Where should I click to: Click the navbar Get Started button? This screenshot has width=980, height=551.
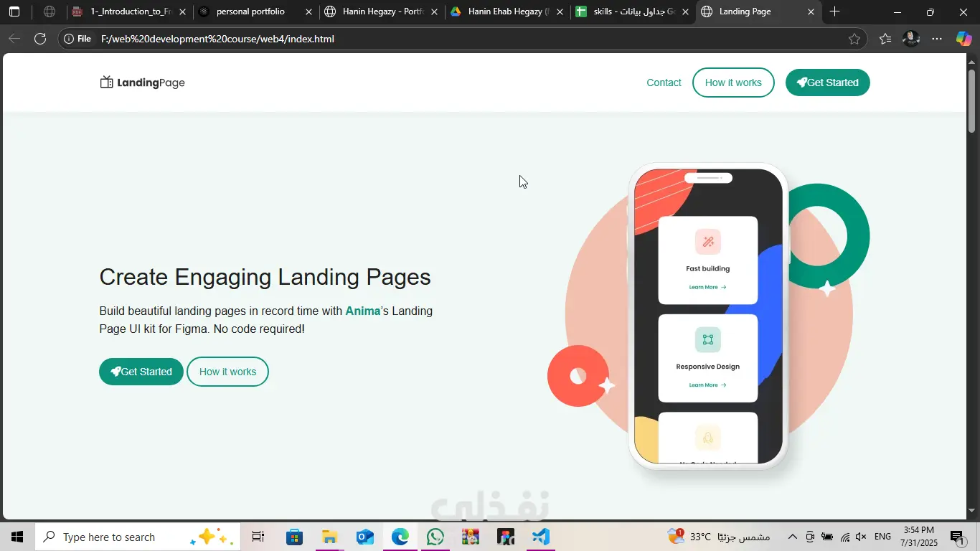[x=828, y=83]
